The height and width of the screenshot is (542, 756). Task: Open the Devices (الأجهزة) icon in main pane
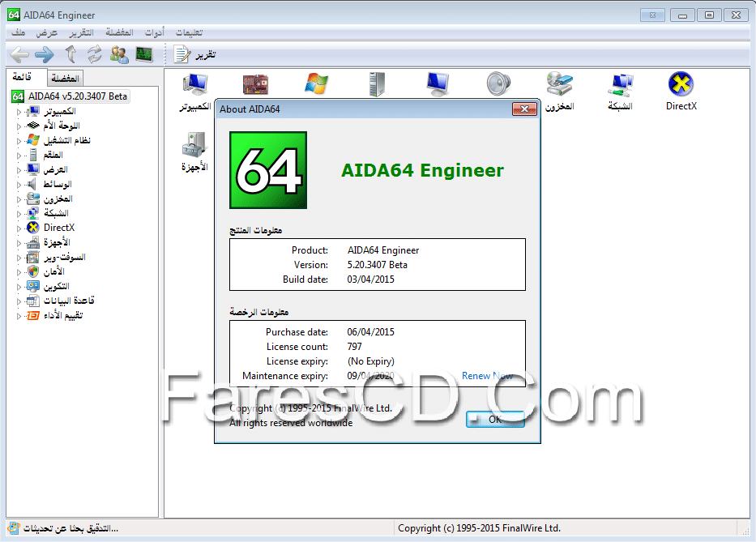[194, 152]
